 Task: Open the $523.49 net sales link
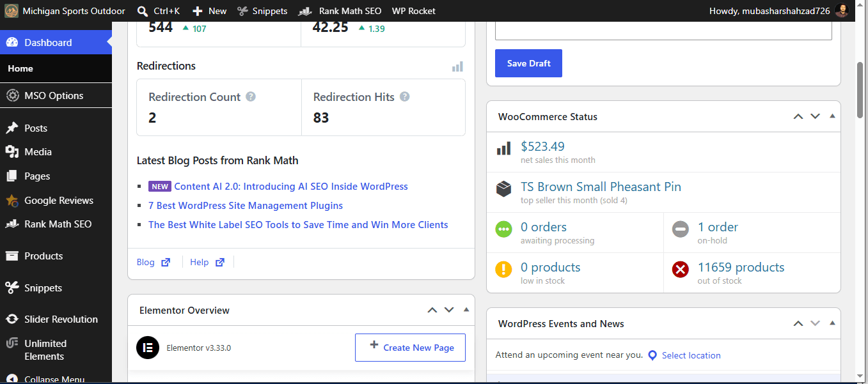coord(542,146)
